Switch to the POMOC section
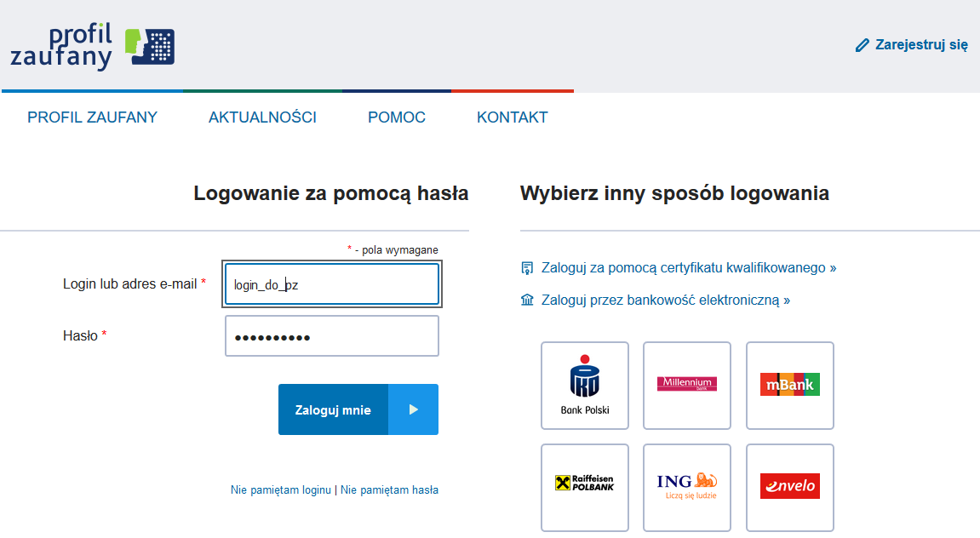This screenshot has height=538, width=980. coord(396,117)
